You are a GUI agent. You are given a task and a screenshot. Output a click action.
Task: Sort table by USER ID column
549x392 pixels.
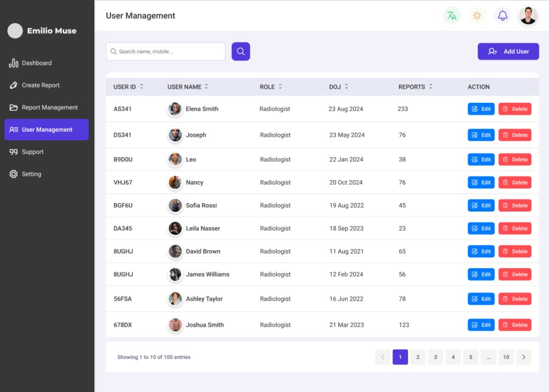coord(142,87)
